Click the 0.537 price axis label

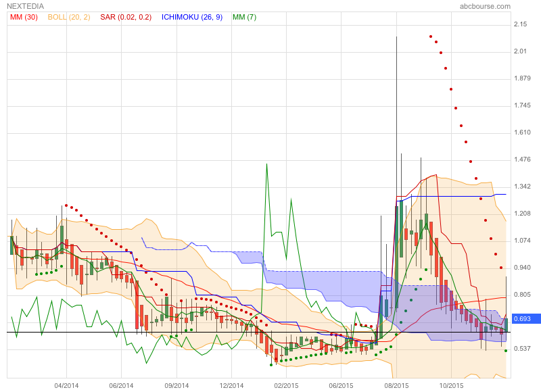coord(522,349)
